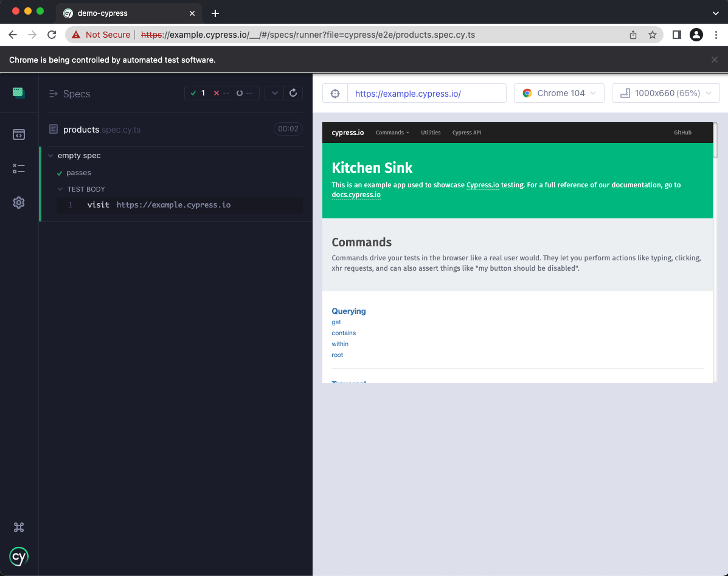The height and width of the screenshot is (576, 728).
Task: Click the 'get' link under Querying
Action: pos(336,322)
